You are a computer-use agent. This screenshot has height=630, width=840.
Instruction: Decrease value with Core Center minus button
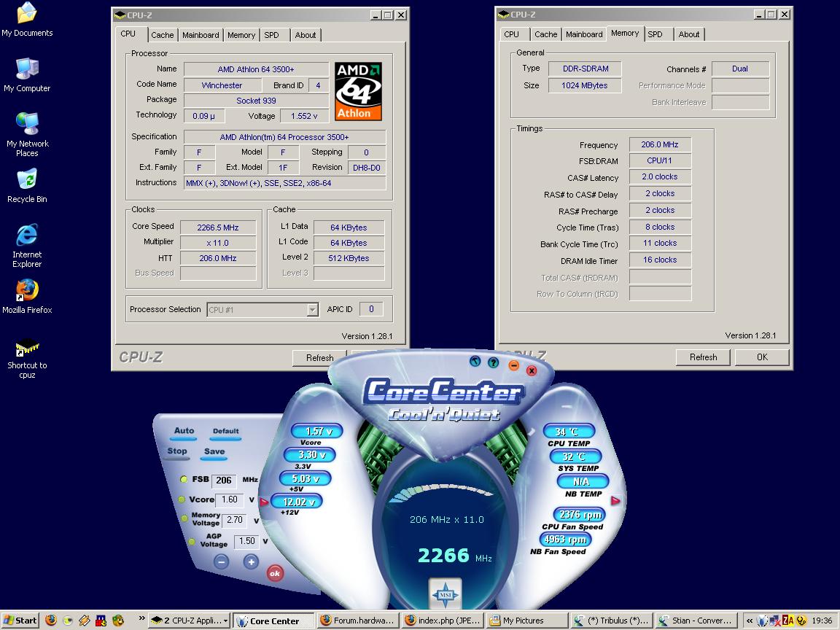[x=221, y=561]
